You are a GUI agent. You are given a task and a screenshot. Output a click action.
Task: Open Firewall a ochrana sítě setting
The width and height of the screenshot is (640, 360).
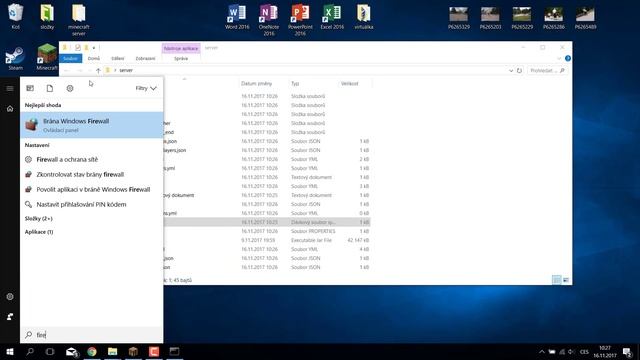click(x=92, y=160)
